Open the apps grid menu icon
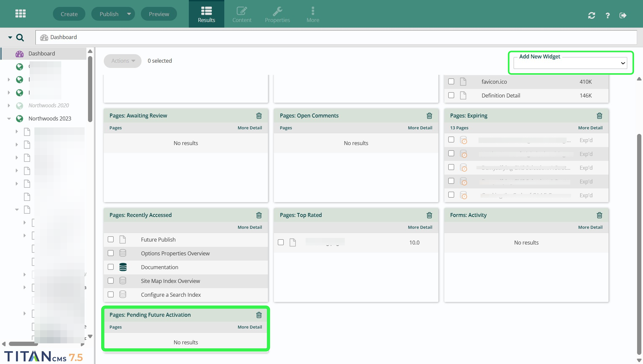643x364 pixels. [x=20, y=14]
